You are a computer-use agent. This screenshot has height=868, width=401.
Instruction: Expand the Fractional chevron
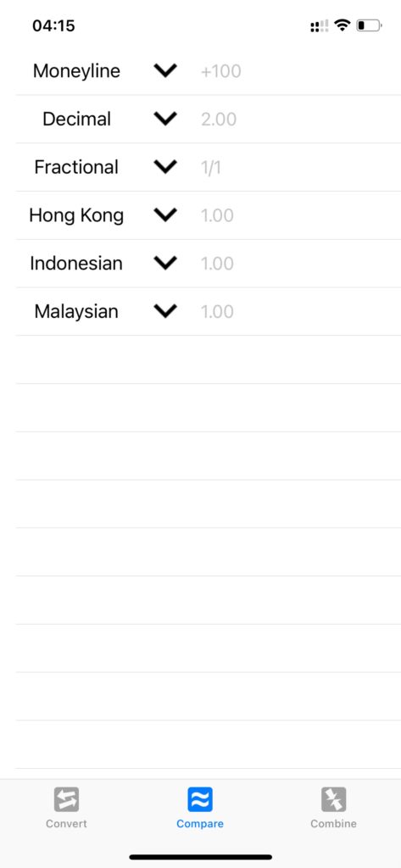(165, 167)
